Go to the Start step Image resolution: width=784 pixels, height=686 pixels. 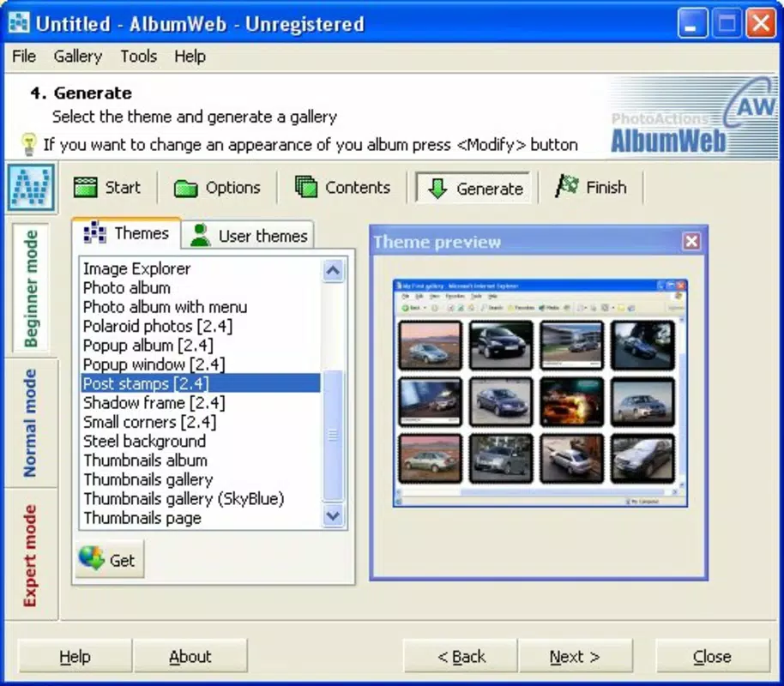[x=107, y=188]
